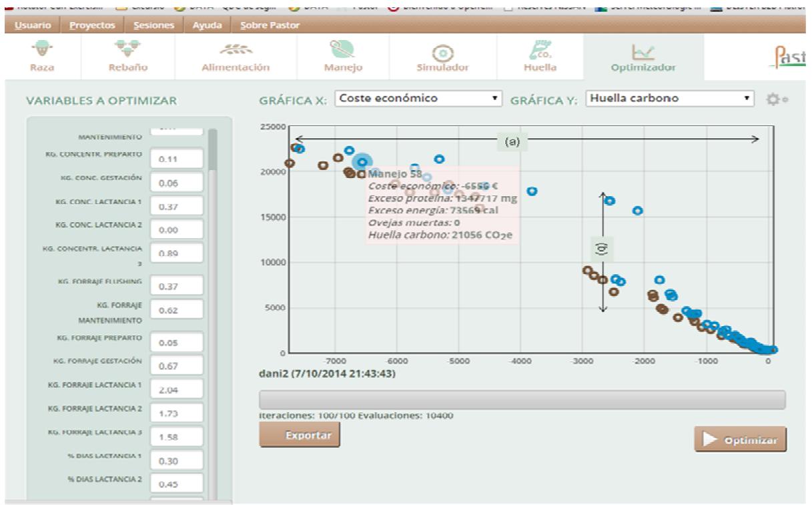
Task: Select the Kg. Forraje Preparto field
Action: point(176,343)
